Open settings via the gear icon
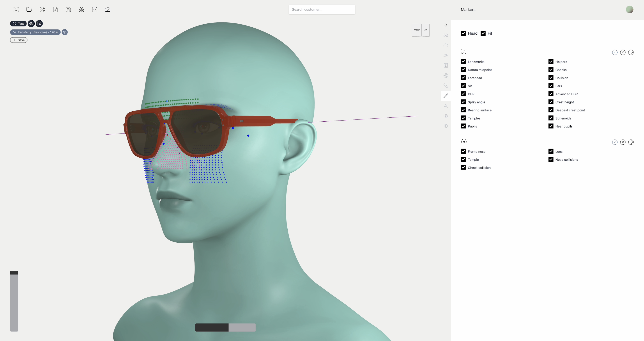Screen dimensions: 644x341 446,126
